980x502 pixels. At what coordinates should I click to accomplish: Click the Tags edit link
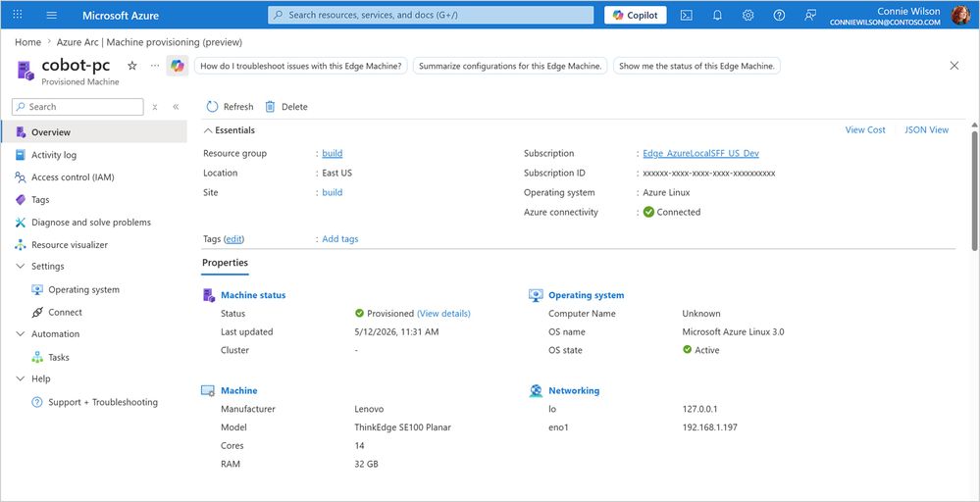pos(233,238)
